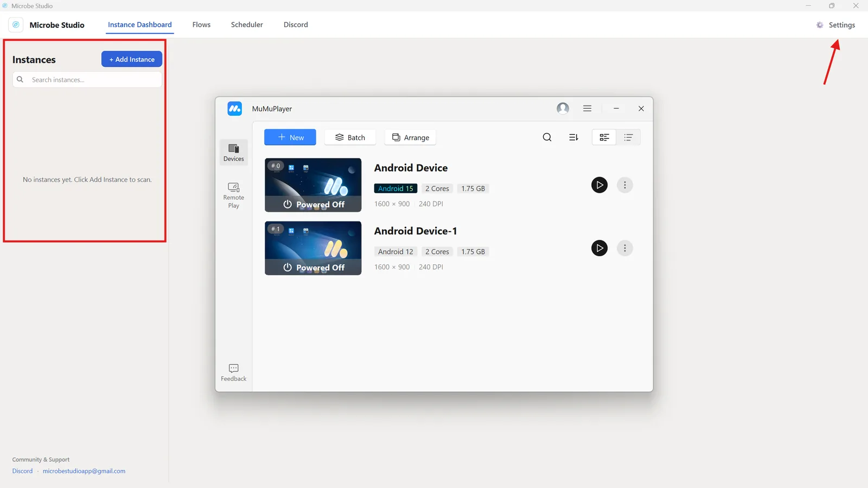This screenshot has height=488, width=868.
Task: Minimize the MuMuPlayer window
Action: point(616,109)
